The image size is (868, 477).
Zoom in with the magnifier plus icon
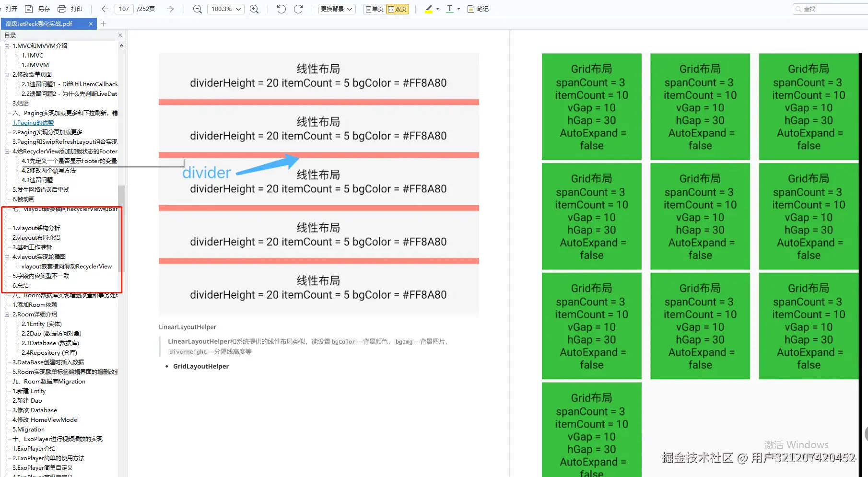[x=254, y=9]
